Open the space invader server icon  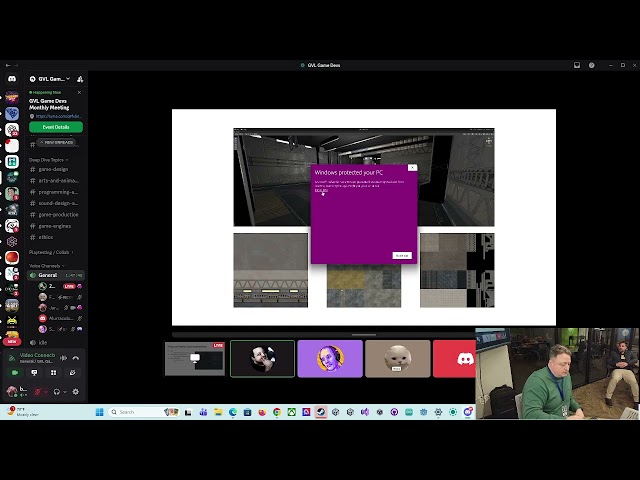click(12, 322)
